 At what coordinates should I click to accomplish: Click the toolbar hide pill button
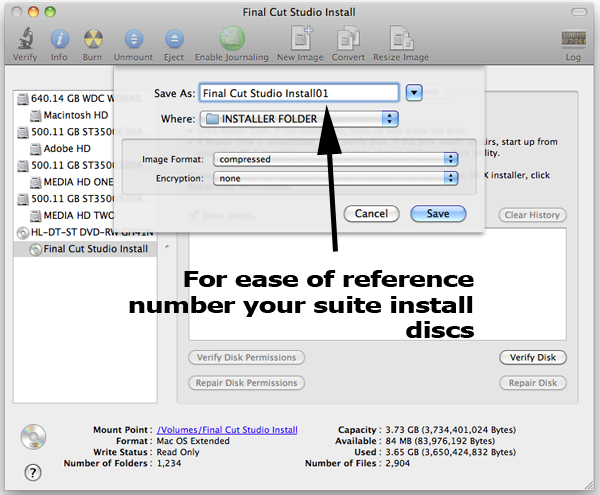click(x=579, y=12)
